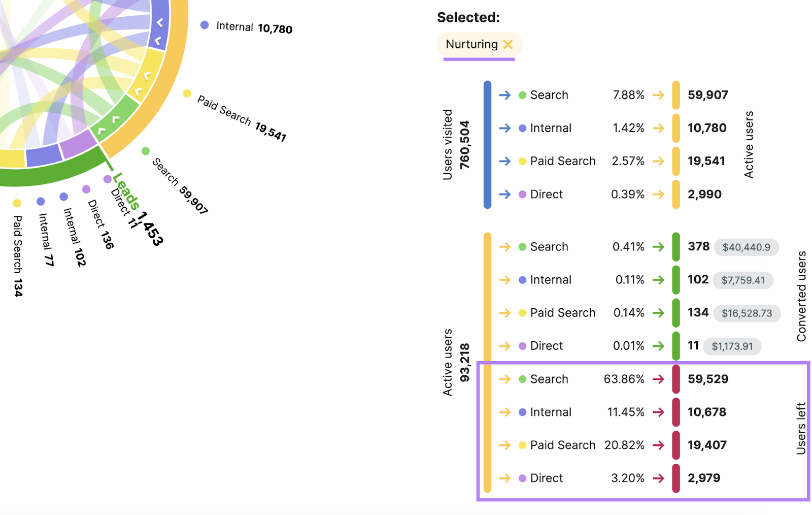Click the purple Internal channel dot

tap(521, 128)
